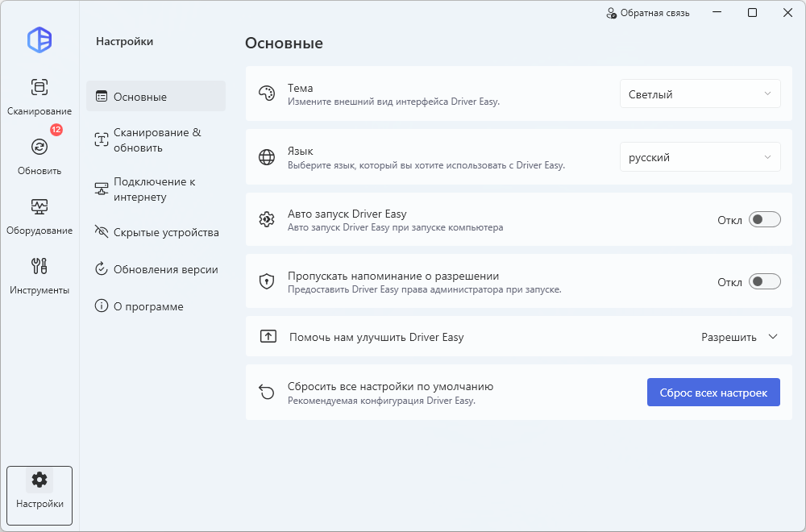Click the Сканирование label in left sidebar
The width and height of the screenshot is (806, 532).
[39, 111]
